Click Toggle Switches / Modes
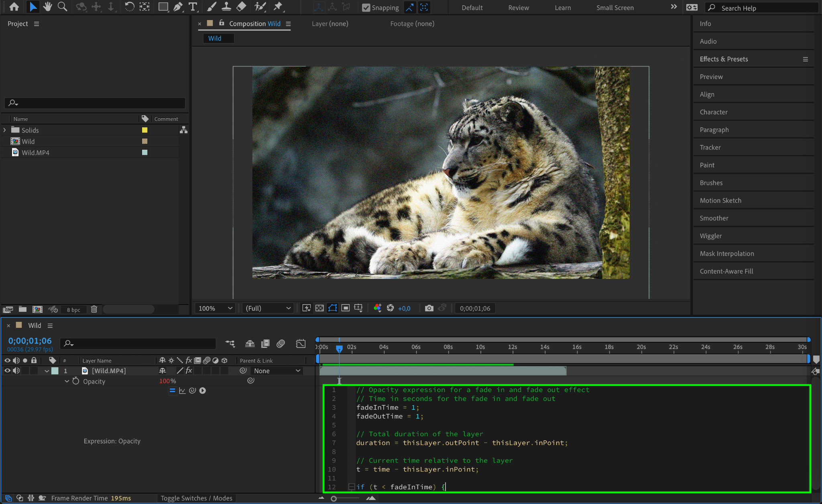 click(x=197, y=498)
